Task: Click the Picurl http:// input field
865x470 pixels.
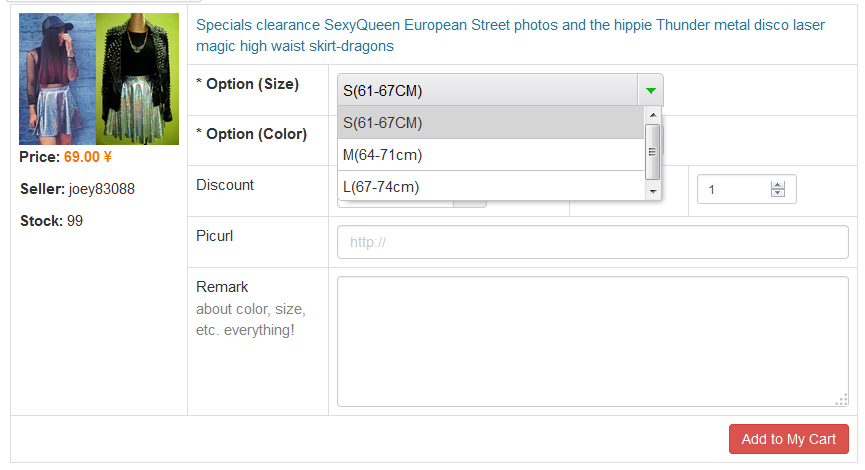Action: coord(592,242)
